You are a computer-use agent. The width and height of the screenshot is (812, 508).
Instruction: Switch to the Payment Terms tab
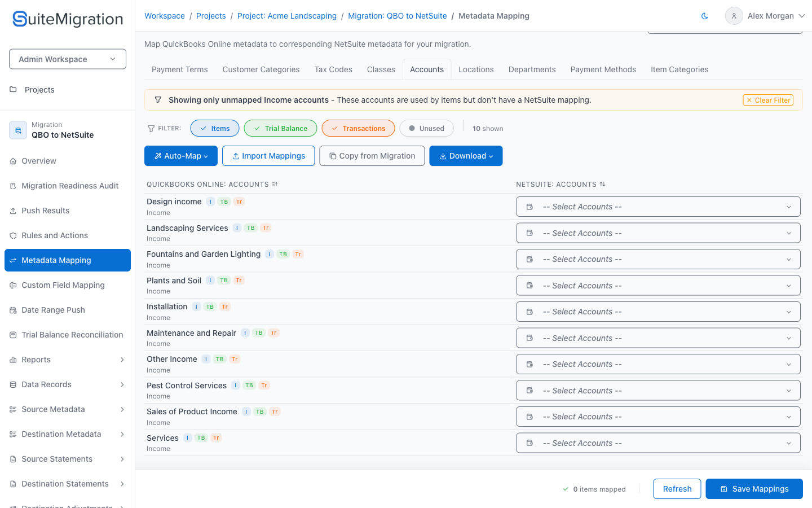(179, 69)
